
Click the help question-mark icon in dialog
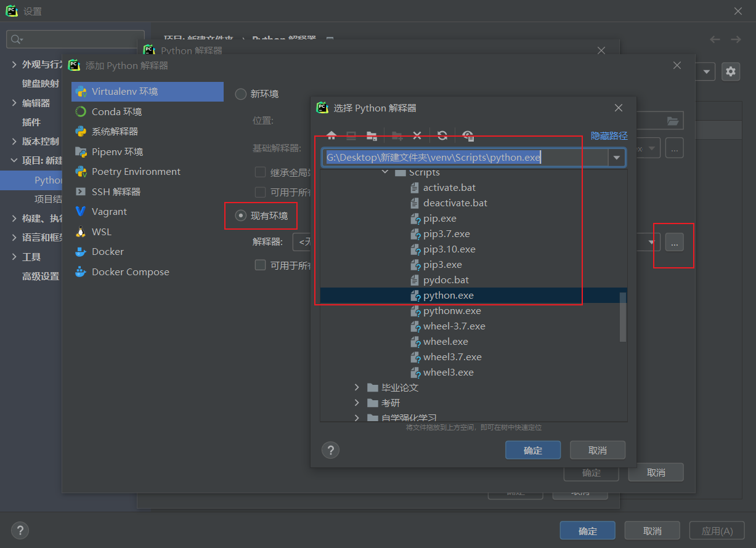tap(330, 450)
